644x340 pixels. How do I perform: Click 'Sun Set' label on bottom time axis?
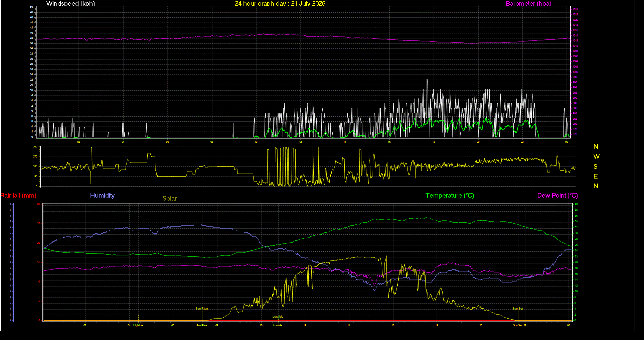(517, 325)
